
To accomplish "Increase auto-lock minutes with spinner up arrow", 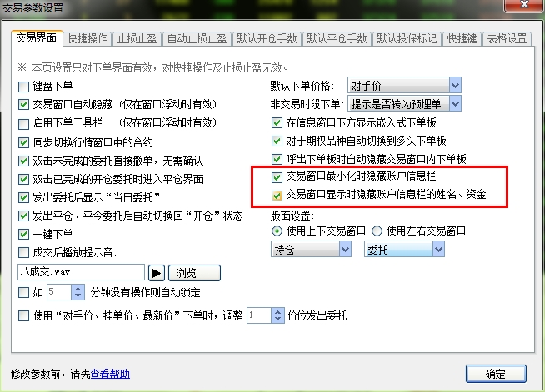I will [x=77, y=289].
